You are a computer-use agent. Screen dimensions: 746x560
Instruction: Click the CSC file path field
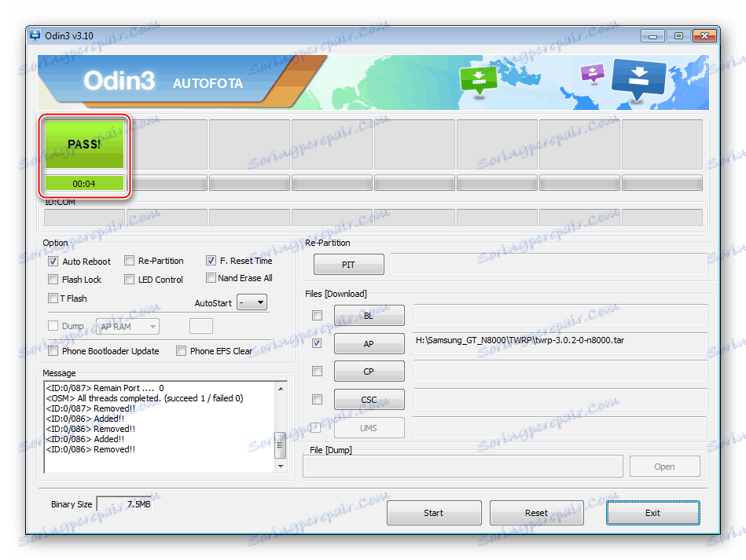coord(560,399)
